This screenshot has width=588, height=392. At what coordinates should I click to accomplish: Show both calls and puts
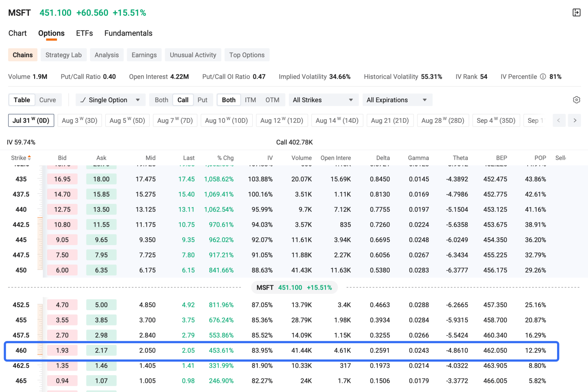(x=161, y=100)
